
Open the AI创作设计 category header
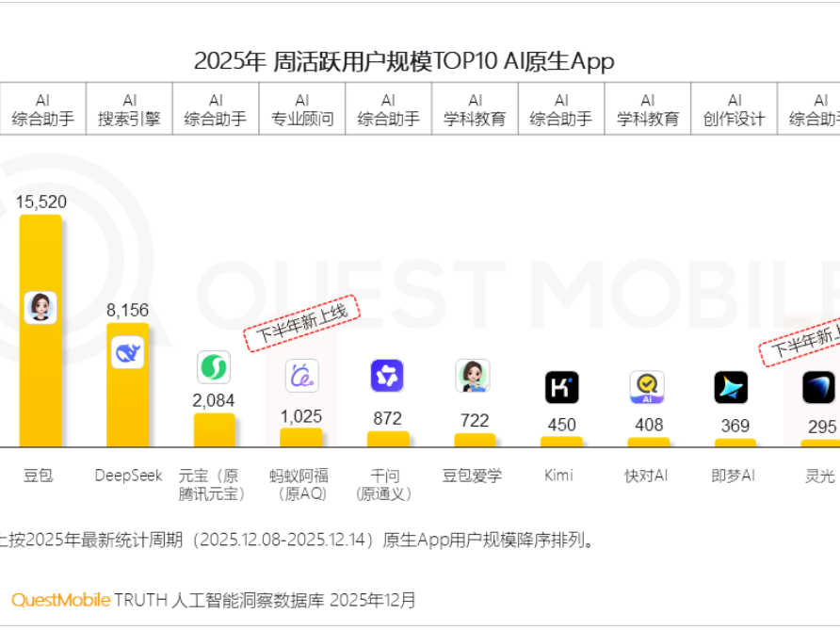[x=735, y=109]
